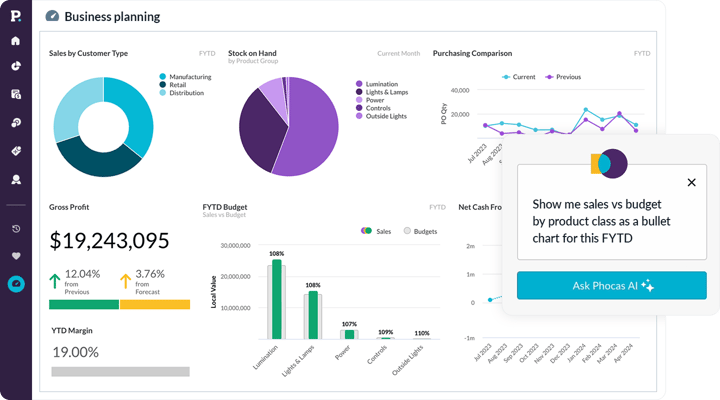Viewport: 720px width, 400px height.
Task: Click the $19,243,095 gross profit value
Action: [x=109, y=241]
